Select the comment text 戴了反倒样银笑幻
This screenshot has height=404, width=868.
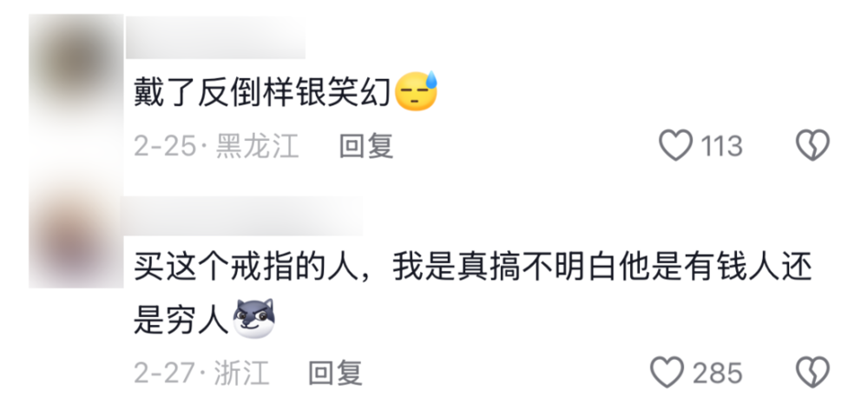[264, 92]
